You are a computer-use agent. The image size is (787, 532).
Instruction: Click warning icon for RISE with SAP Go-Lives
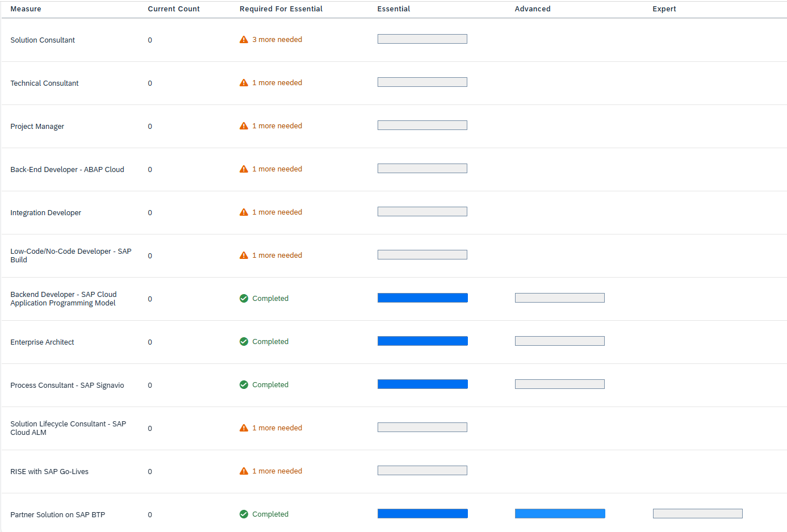tap(244, 471)
